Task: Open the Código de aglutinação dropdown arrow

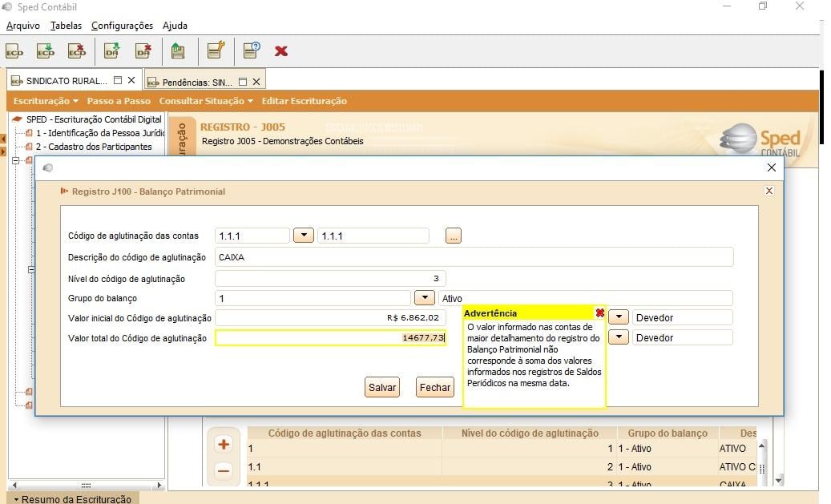Action: pos(304,236)
